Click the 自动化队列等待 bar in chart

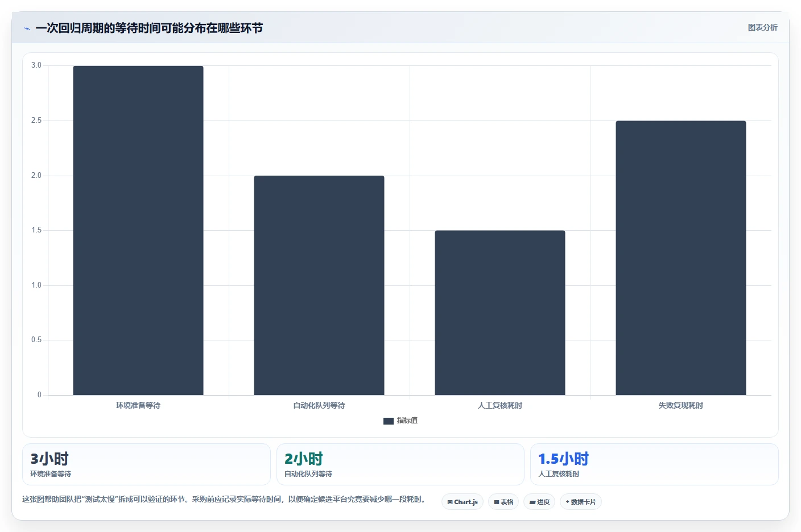point(319,285)
